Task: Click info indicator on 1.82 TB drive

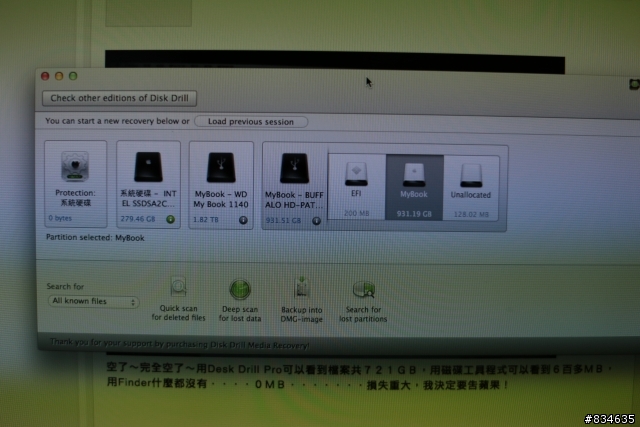Action: pyautogui.click(x=243, y=220)
